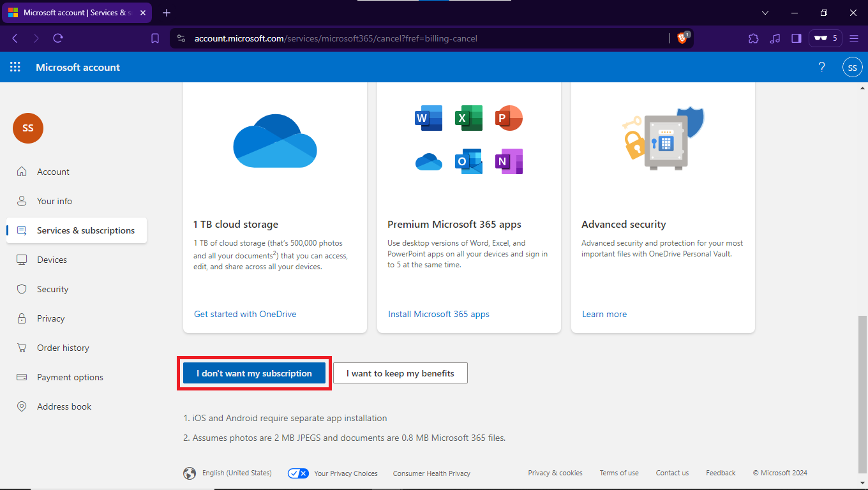
Task: Go to Account in the sidebar
Action: click(53, 172)
